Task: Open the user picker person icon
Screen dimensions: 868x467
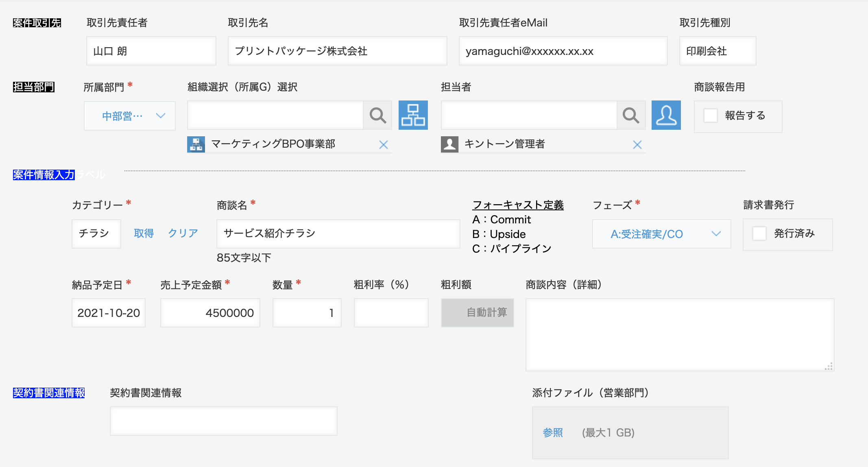Action: 666,116
